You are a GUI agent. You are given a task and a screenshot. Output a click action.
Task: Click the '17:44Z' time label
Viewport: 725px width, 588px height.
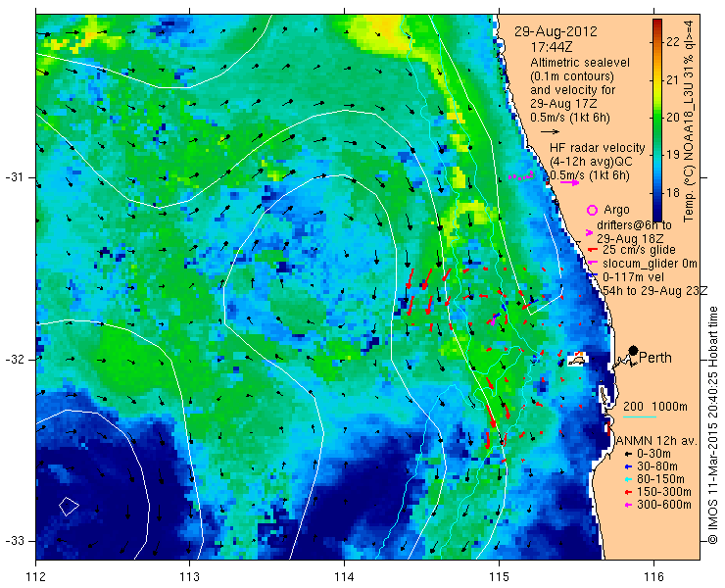pos(552,47)
